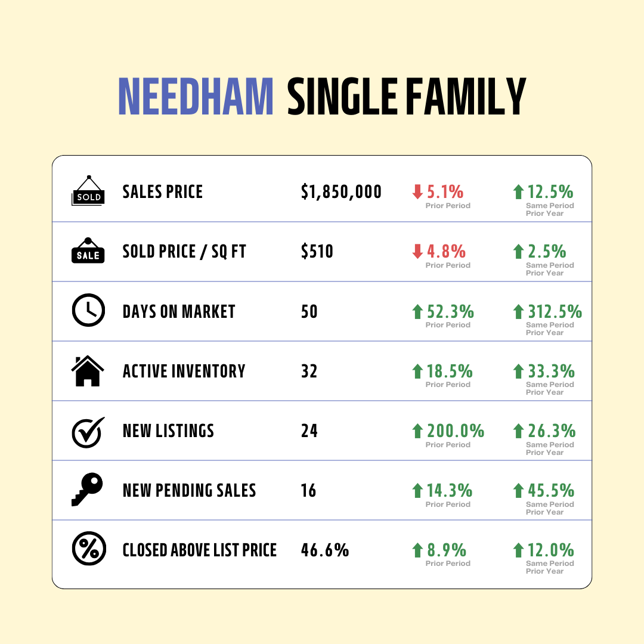Image resolution: width=644 pixels, height=644 pixels.
Task: Click the checkmark circle icon for New Listings
Action: tap(88, 432)
